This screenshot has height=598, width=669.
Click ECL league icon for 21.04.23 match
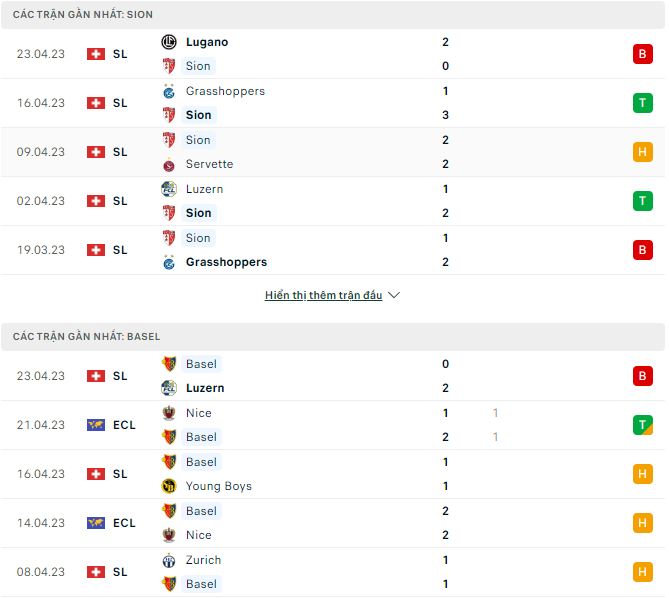(x=96, y=425)
